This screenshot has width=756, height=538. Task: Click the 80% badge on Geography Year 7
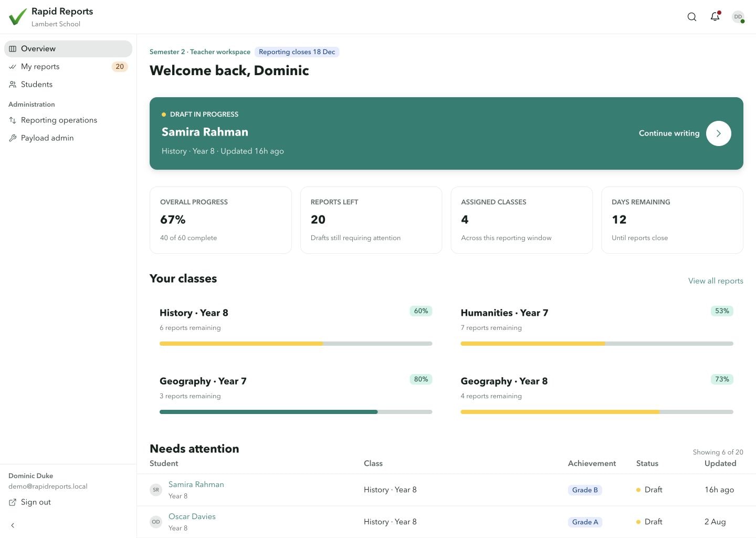click(x=421, y=379)
